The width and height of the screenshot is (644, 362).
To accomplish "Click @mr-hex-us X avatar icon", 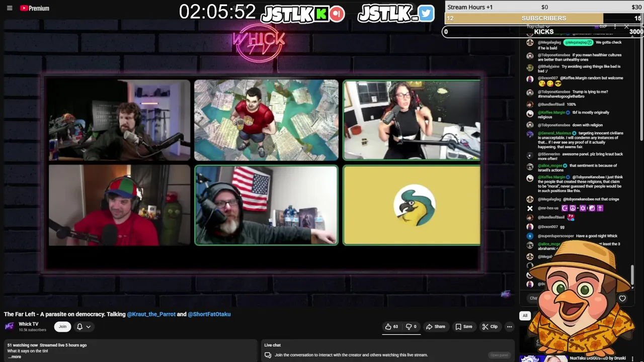I will (x=530, y=208).
